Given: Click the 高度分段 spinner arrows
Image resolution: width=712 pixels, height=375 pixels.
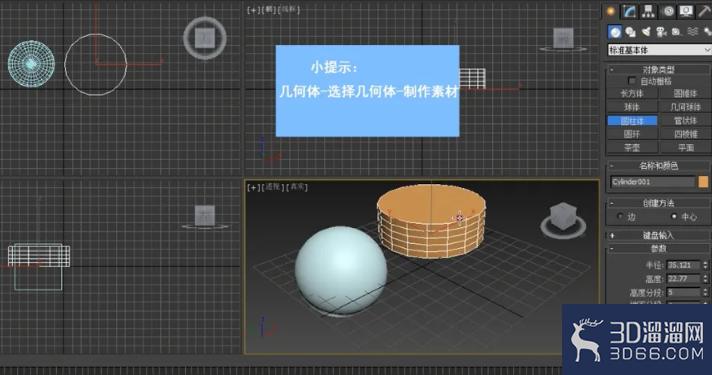Looking at the screenshot, I should tap(705, 292).
